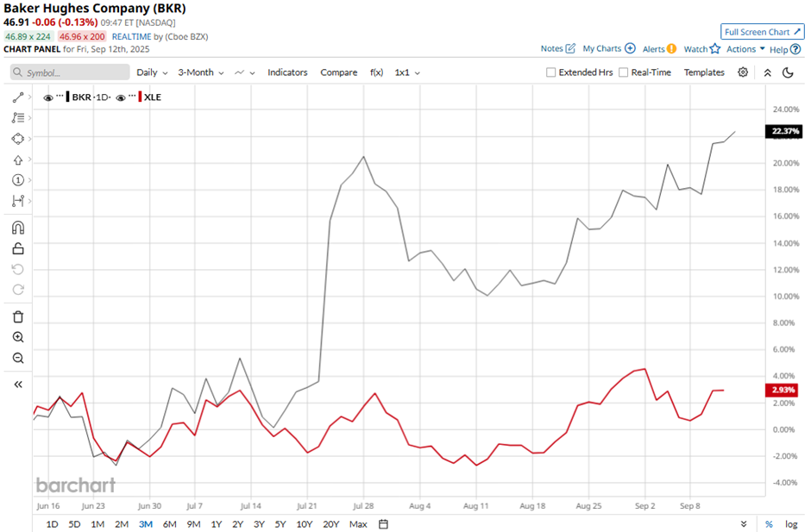The height and width of the screenshot is (532, 811).
Task: Collapse the drawing tools sidebar
Action: tap(18, 385)
